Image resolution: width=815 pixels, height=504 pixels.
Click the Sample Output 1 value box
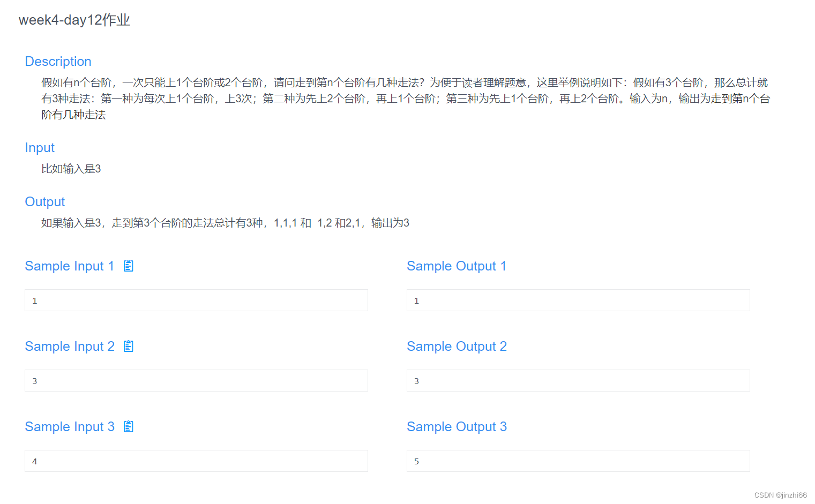(578, 300)
